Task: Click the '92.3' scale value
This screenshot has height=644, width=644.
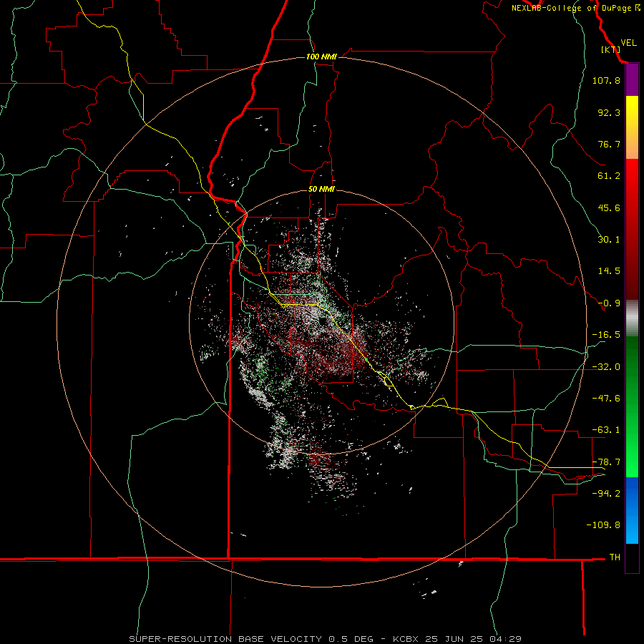Action: tap(609, 112)
